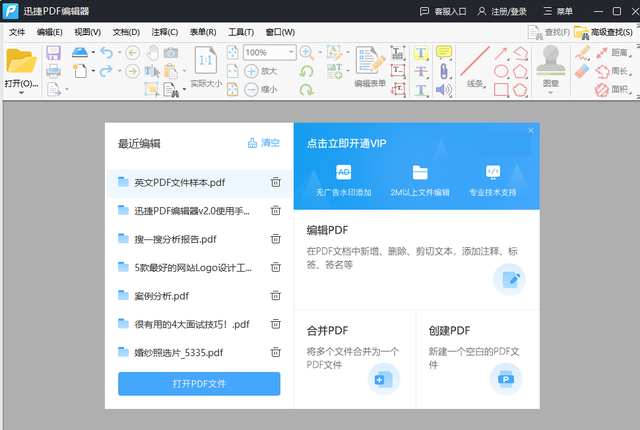Click the Actual Size 1:1 icon
The width and height of the screenshot is (640, 430).
click(205, 60)
